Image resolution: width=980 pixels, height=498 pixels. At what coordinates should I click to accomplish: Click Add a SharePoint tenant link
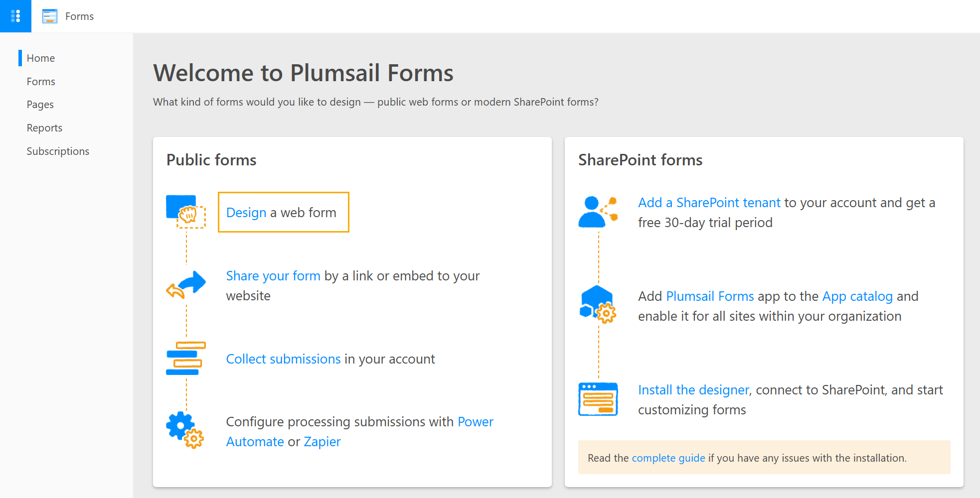pos(709,203)
